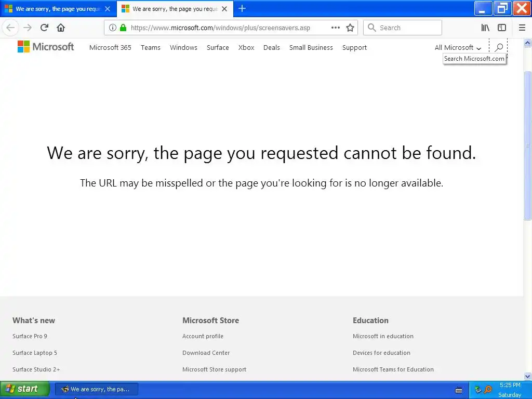This screenshot has height=399, width=532.
Task: Click the green padlock security icon
Action: pos(123,28)
